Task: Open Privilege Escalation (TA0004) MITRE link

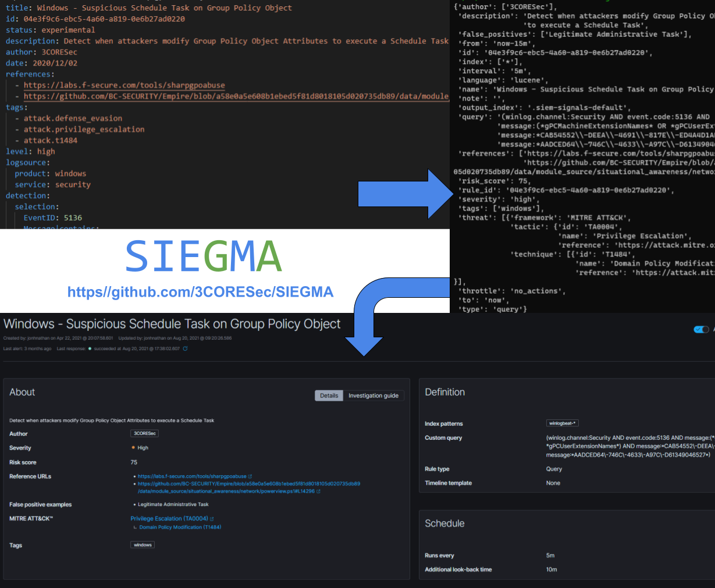Action: [169, 518]
